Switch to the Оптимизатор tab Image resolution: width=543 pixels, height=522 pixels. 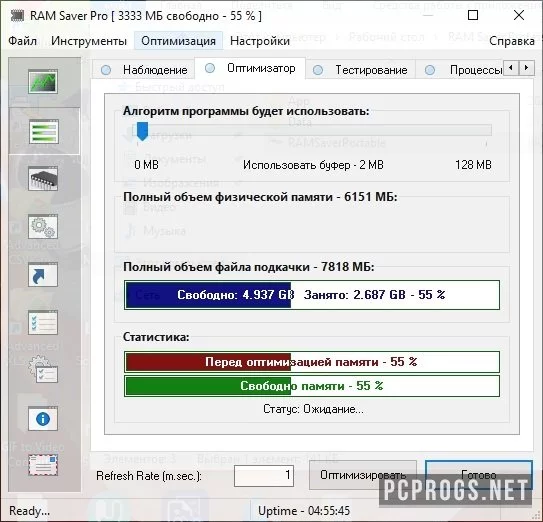coord(250,68)
